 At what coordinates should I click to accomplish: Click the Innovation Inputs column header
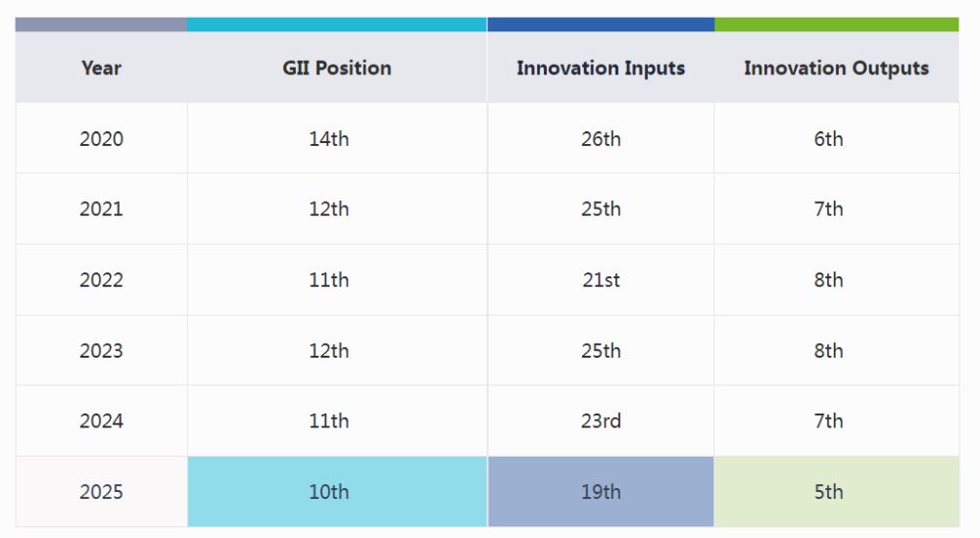tap(600, 68)
